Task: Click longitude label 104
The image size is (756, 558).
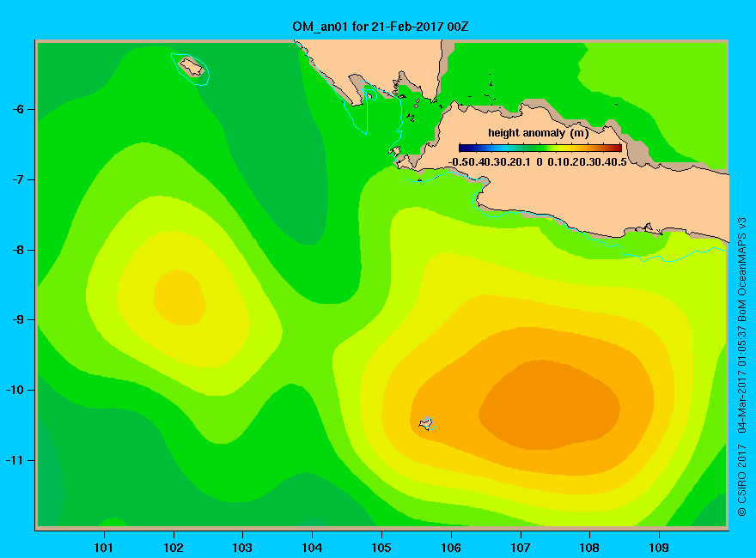Action: pos(312,548)
